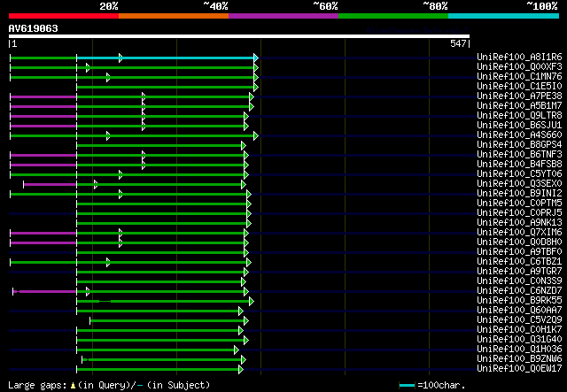Image resolution: width=567 pixels, height=392 pixels.
Task: Click the white query sequence bar
Action: [x=239, y=36]
